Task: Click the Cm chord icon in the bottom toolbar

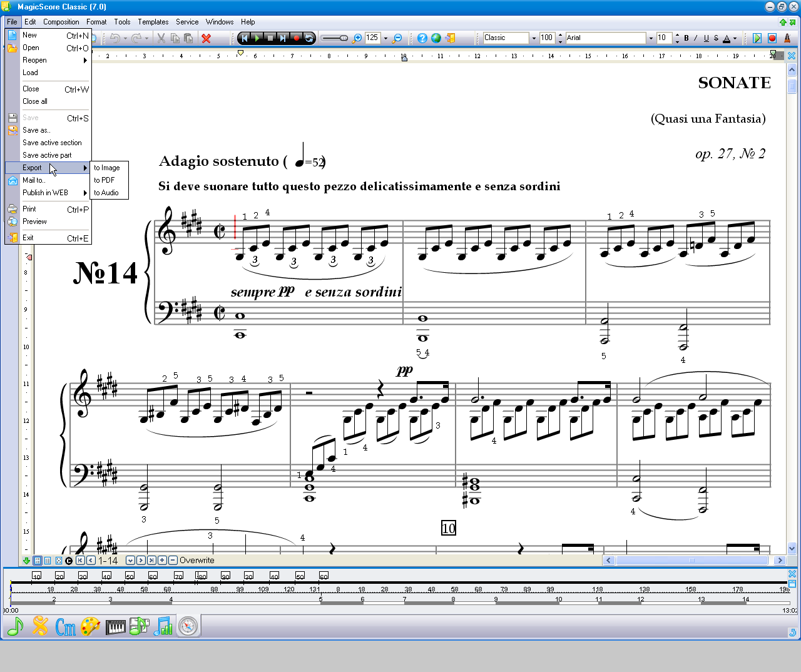Action: 66,626
